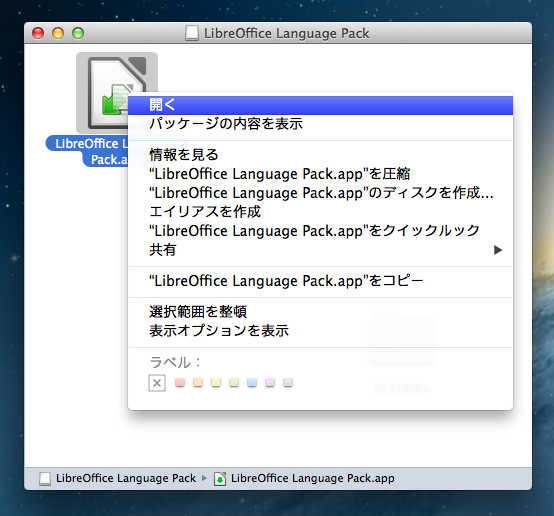Choose エイリアスを作成 menu item
This screenshot has height=516, width=554.
click(x=320, y=212)
